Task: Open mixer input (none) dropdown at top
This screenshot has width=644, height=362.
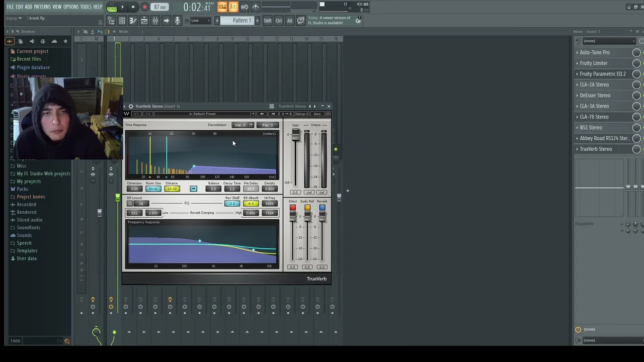Action: pos(609,41)
